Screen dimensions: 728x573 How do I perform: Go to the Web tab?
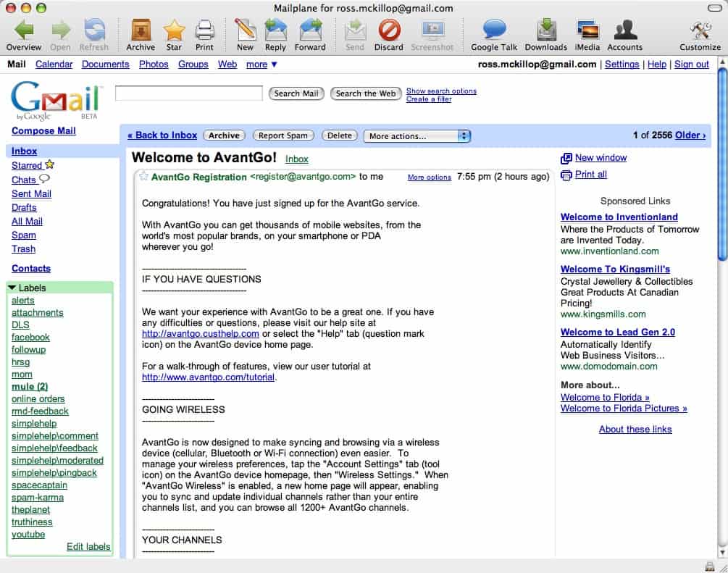227,64
